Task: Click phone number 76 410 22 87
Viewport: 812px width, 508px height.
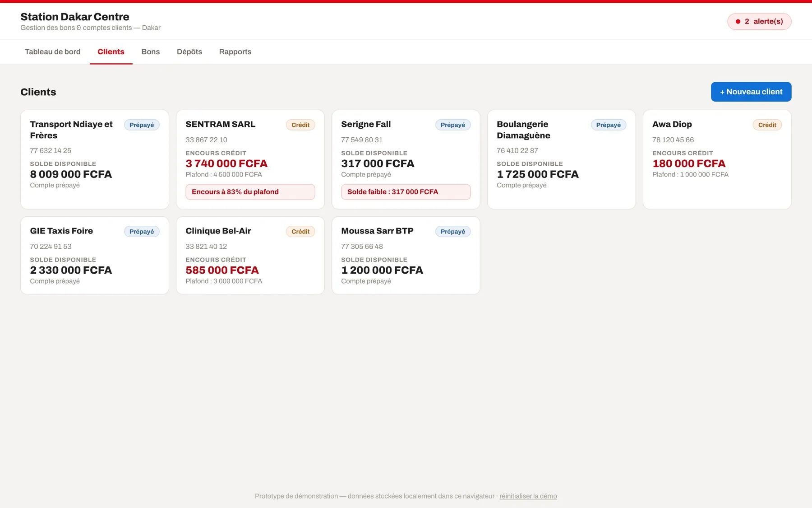Action: click(x=517, y=151)
